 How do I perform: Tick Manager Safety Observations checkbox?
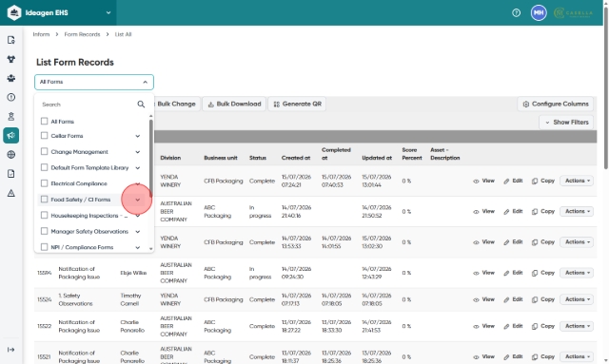click(45, 231)
